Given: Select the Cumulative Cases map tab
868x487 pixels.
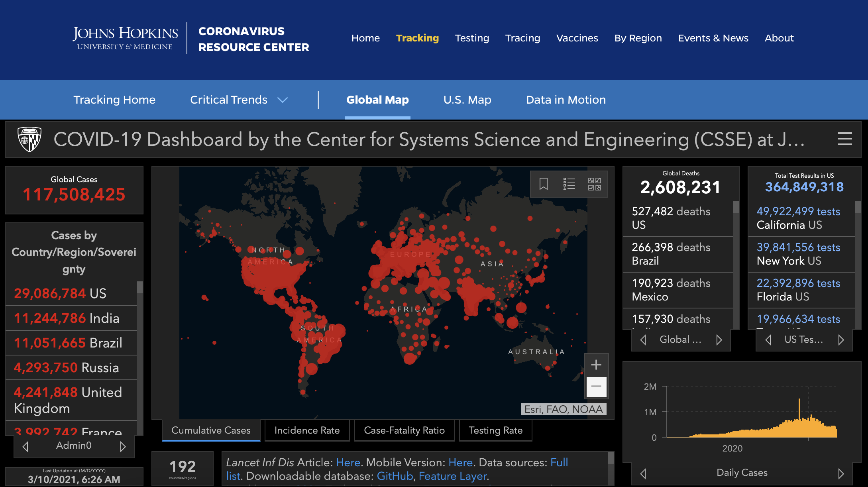Looking at the screenshot, I should coord(211,430).
